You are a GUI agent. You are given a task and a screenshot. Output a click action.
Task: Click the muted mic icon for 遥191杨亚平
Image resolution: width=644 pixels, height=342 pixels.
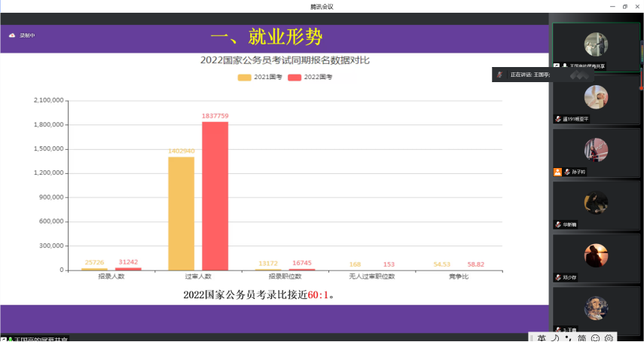click(x=558, y=119)
